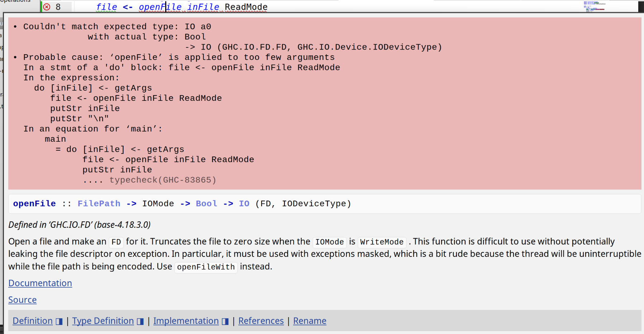The height and width of the screenshot is (334, 644).
Task: Click "Couldn't match expected type" line
Action: pos(117,27)
